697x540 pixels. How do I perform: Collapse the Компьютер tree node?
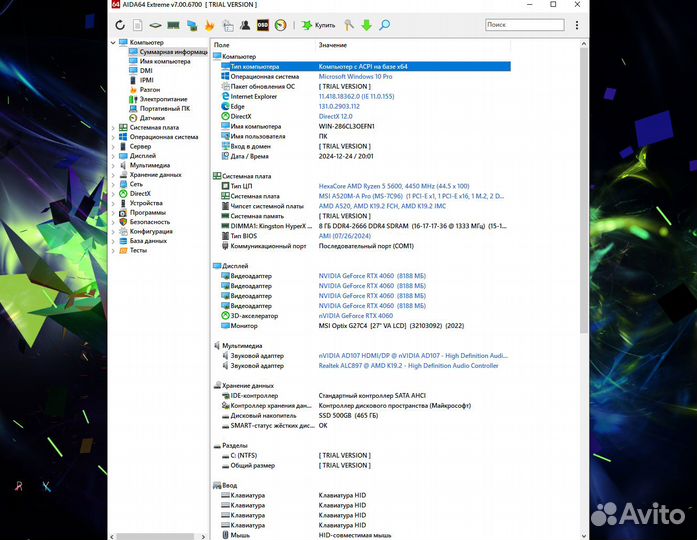(113, 43)
